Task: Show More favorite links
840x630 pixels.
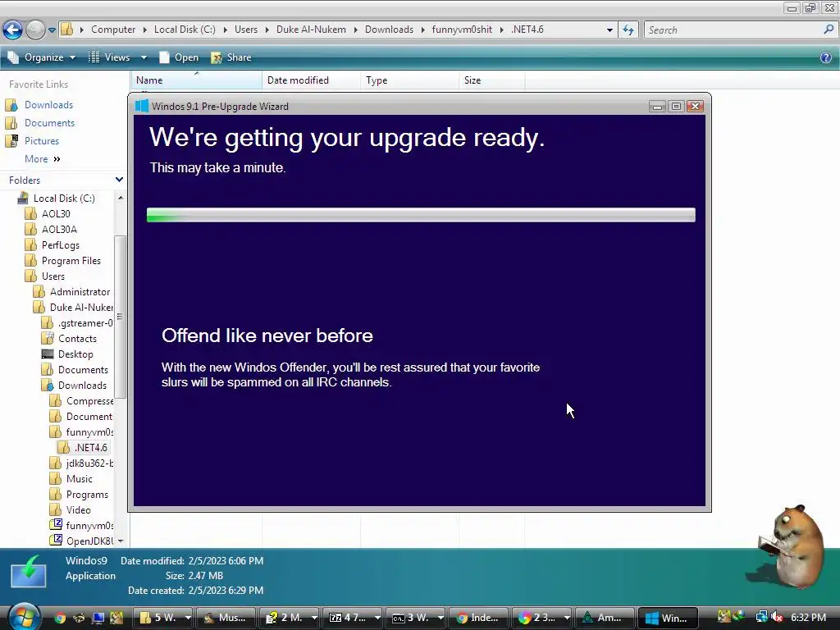Action: tap(43, 159)
